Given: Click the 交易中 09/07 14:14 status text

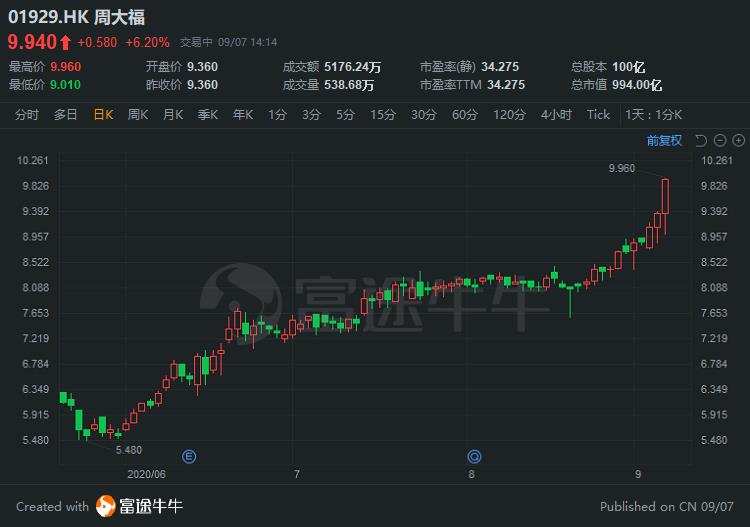Looking at the screenshot, I should pos(229,43).
